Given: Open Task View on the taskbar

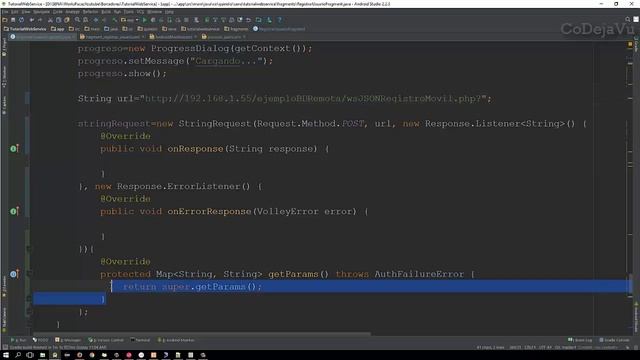Looking at the screenshot, I should pos(30,355).
